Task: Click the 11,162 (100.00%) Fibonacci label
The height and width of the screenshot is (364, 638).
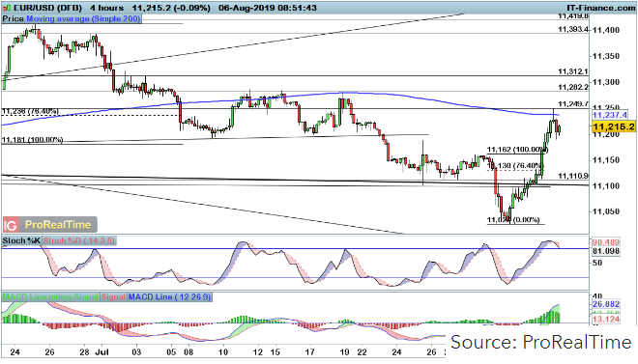Action: click(x=517, y=150)
